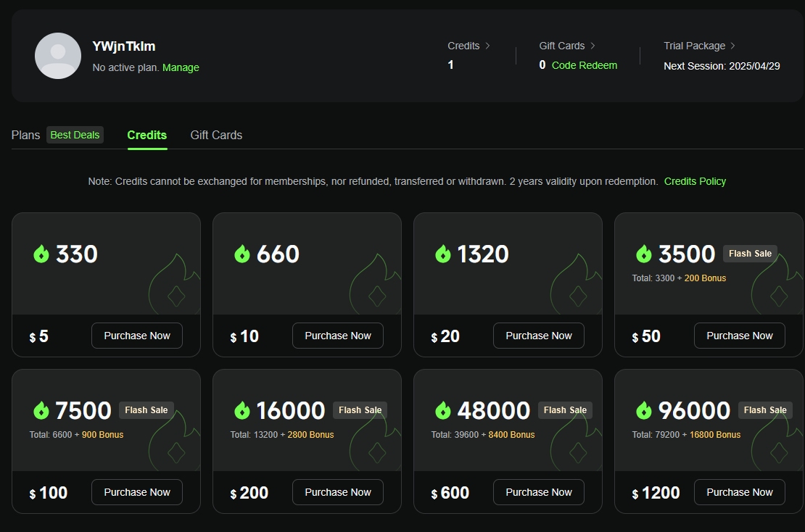Click the '200 Bonus' text

(x=705, y=278)
